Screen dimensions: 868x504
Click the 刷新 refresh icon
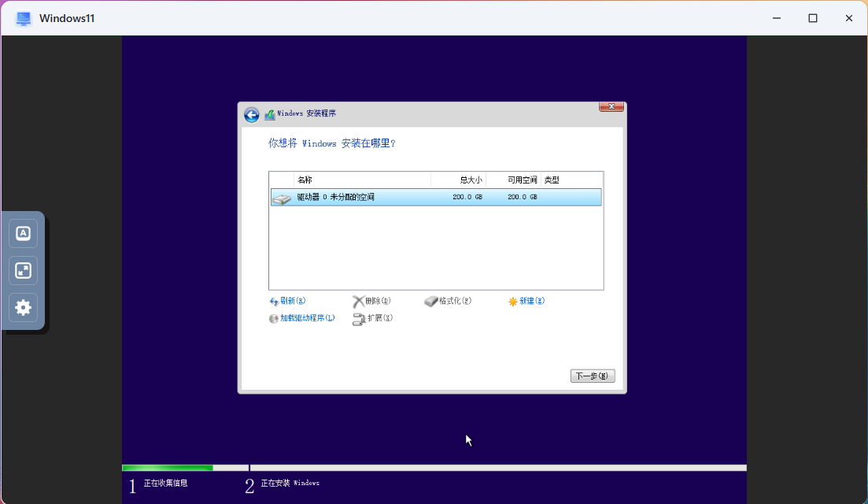pos(274,302)
